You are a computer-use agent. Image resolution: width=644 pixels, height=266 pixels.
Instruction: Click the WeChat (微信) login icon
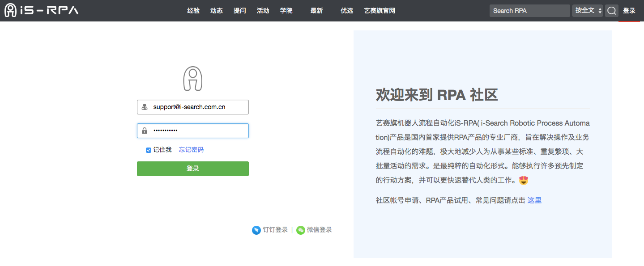300,230
